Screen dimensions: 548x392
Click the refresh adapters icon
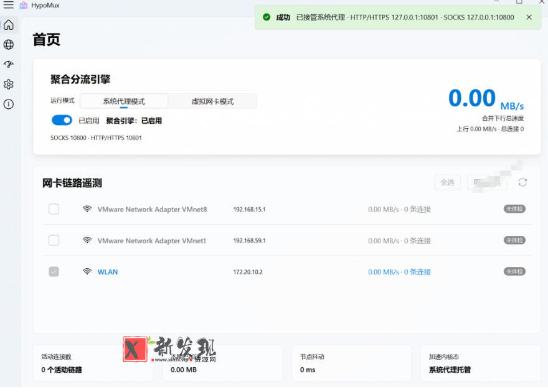(x=522, y=182)
